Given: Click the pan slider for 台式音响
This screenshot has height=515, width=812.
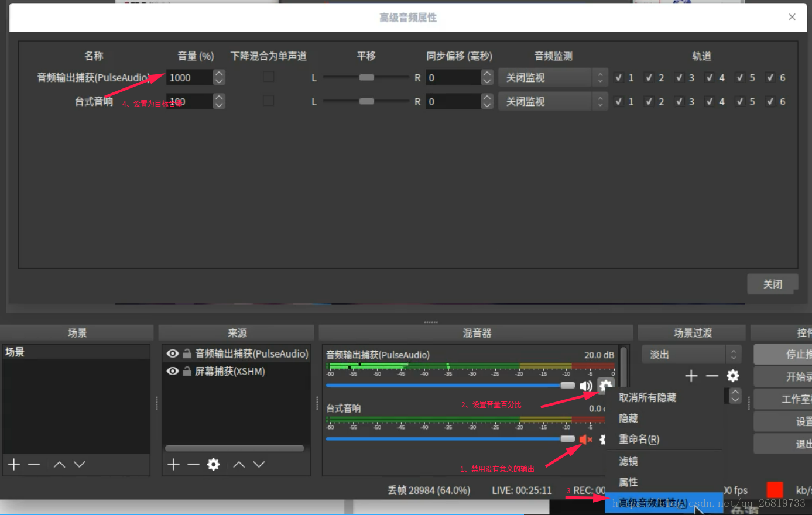Looking at the screenshot, I should 366,101.
